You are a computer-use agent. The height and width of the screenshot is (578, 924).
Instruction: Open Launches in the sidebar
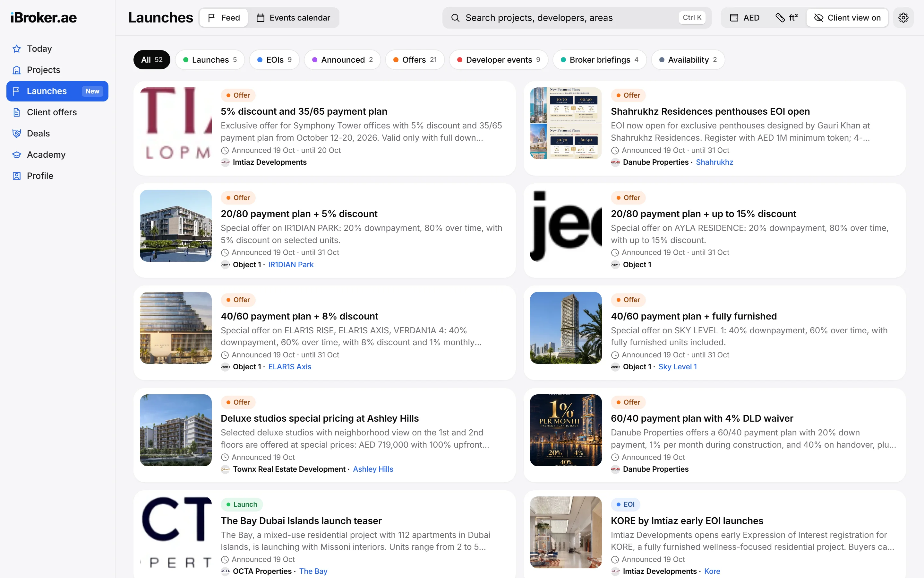tap(57, 91)
